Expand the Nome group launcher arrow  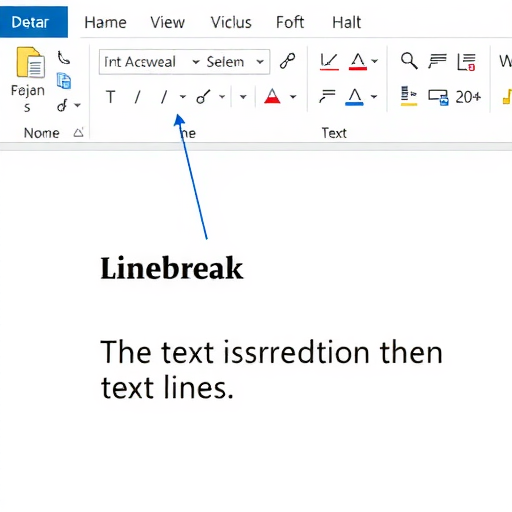[79, 133]
